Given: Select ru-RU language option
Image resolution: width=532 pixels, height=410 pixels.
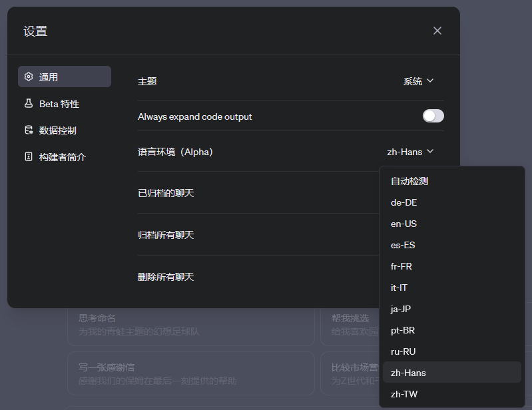Looking at the screenshot, I should point(403,351).
